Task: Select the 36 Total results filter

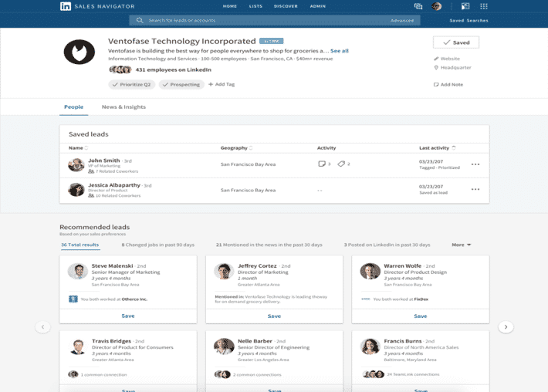Action: click(x=80, y=245)
